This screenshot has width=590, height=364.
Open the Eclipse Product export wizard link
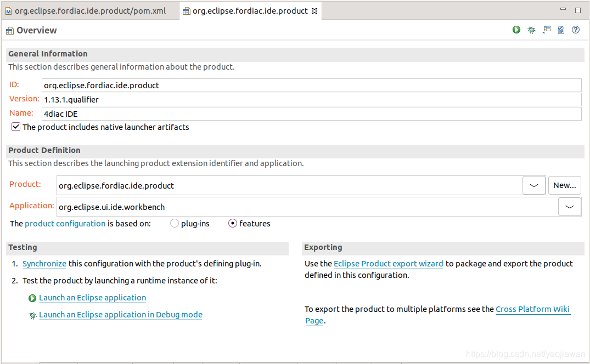tap(388, 264)
